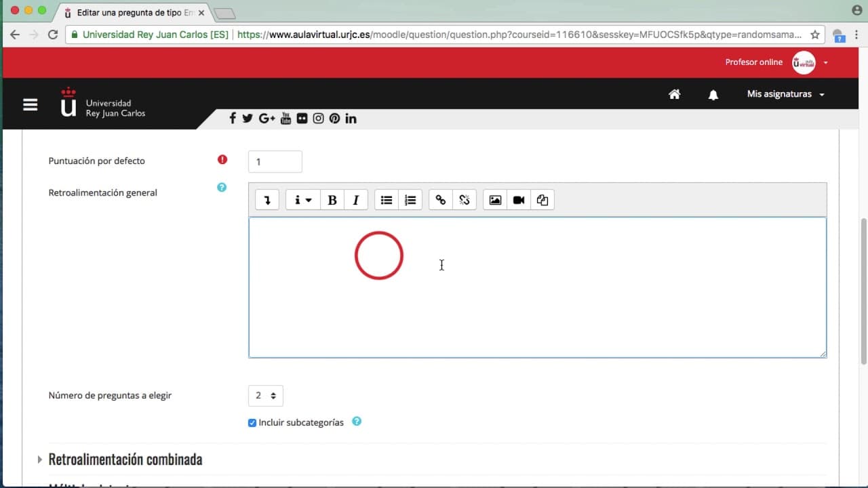
Task: Insert an unordered bullet list
Action: pyautogui.click(x=387, y=200)
